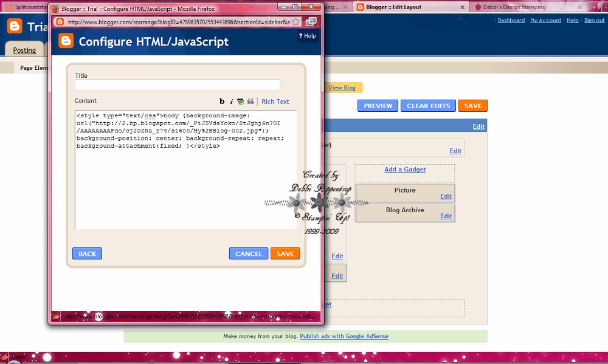
Task: Open Help link in main Blogger page
Action: pos(572,20)
